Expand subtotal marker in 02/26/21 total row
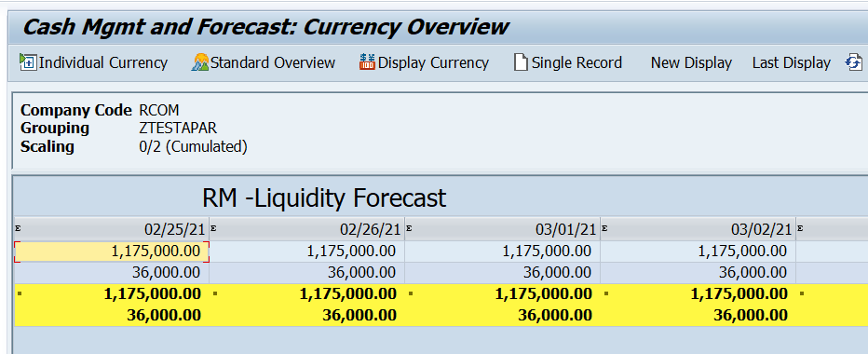 point(215,293)
